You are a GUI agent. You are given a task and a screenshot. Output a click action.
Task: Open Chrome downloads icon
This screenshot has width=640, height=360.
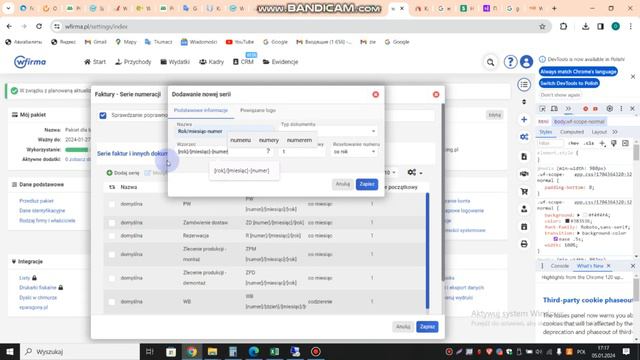click(x=585, y=27)
